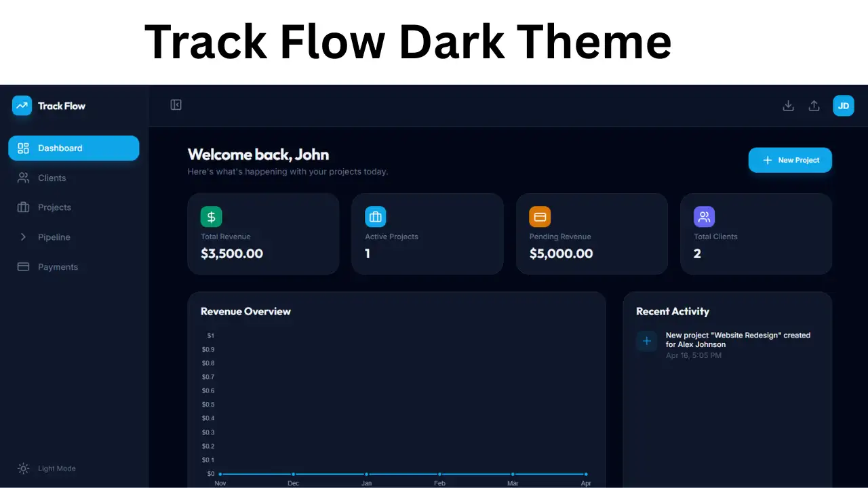Open the JD user avatar menu
This screenshot has width=868, height=488.
coord(844,106)
